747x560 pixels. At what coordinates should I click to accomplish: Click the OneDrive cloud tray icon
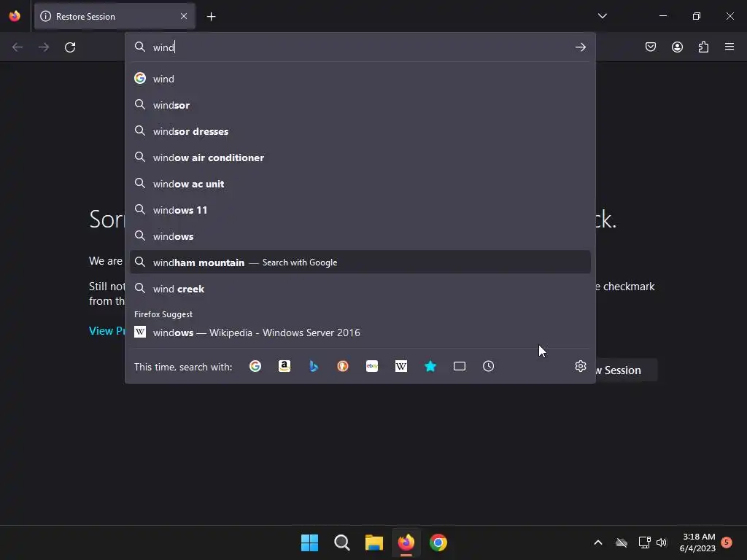pos(622,542)
